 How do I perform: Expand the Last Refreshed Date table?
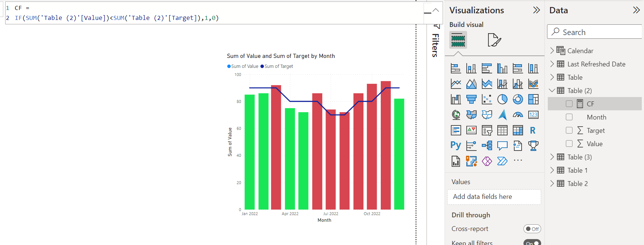click(x=552, y=64)
